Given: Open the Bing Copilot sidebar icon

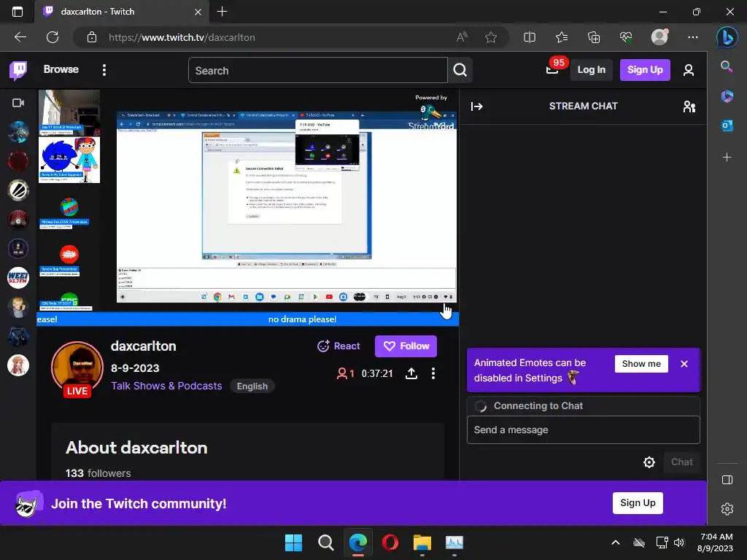Looking at the screenshot, I should [727, 38].
